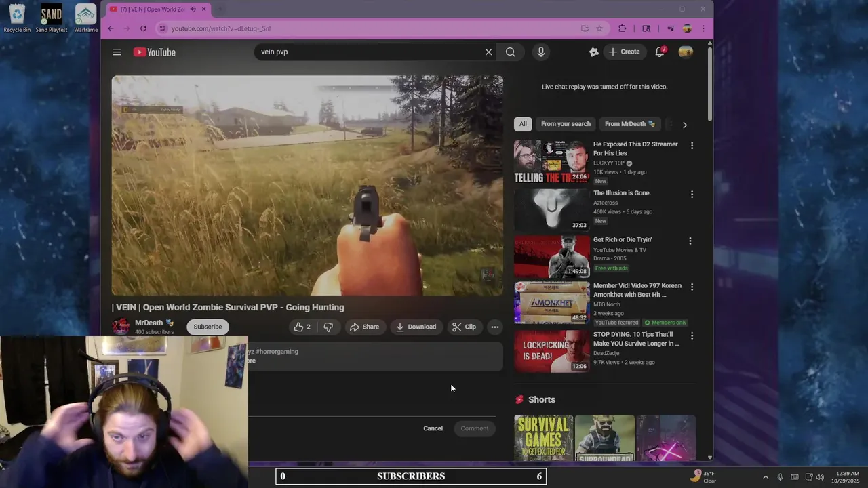The image size is (868, 488).
Task: Open the taskbar network icon
Action: [808, 477]
